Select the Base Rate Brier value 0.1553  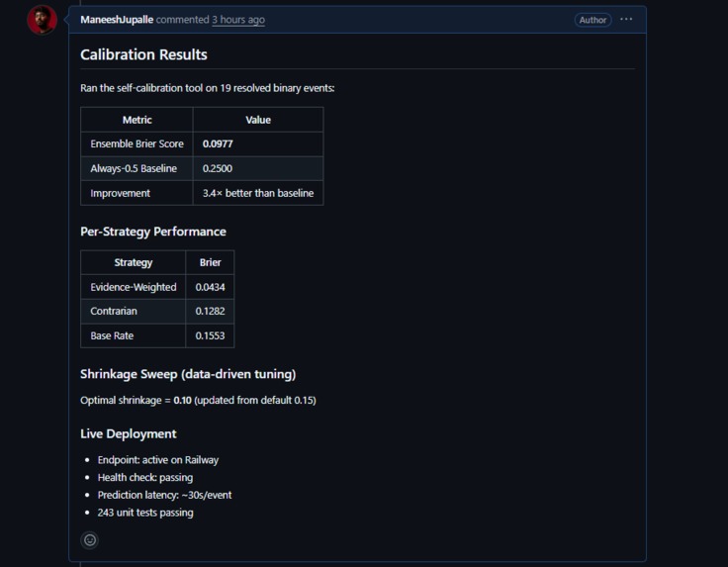coord(210,335)
